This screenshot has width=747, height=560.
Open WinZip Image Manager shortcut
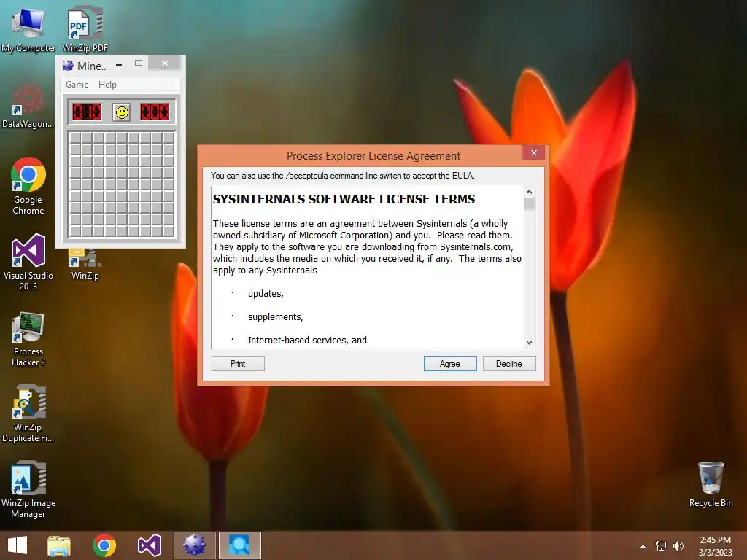(28, 489)
